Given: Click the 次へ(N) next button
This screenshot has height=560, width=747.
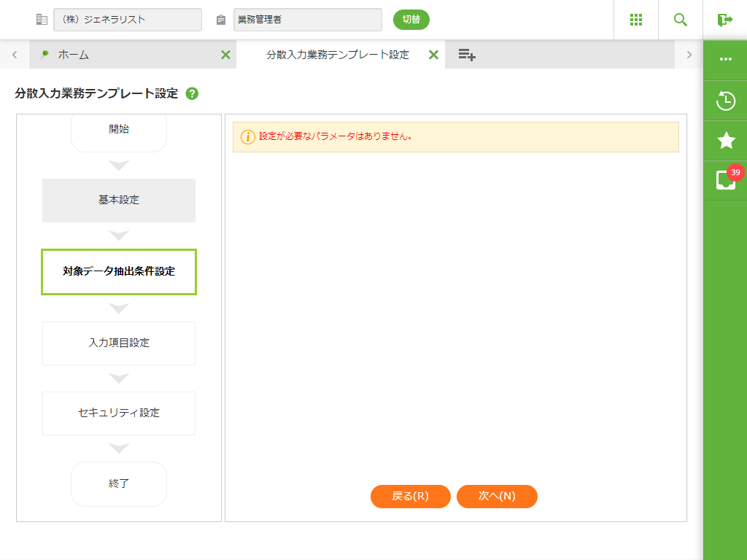Looking at the screenshot, I should (x=497, y=496).
